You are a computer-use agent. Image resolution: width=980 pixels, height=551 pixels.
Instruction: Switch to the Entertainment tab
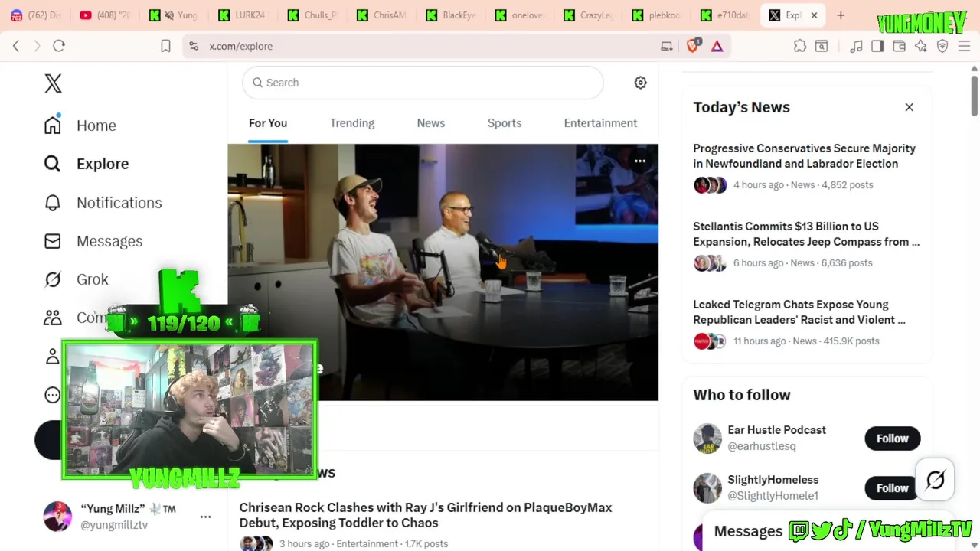coord(600,123)
